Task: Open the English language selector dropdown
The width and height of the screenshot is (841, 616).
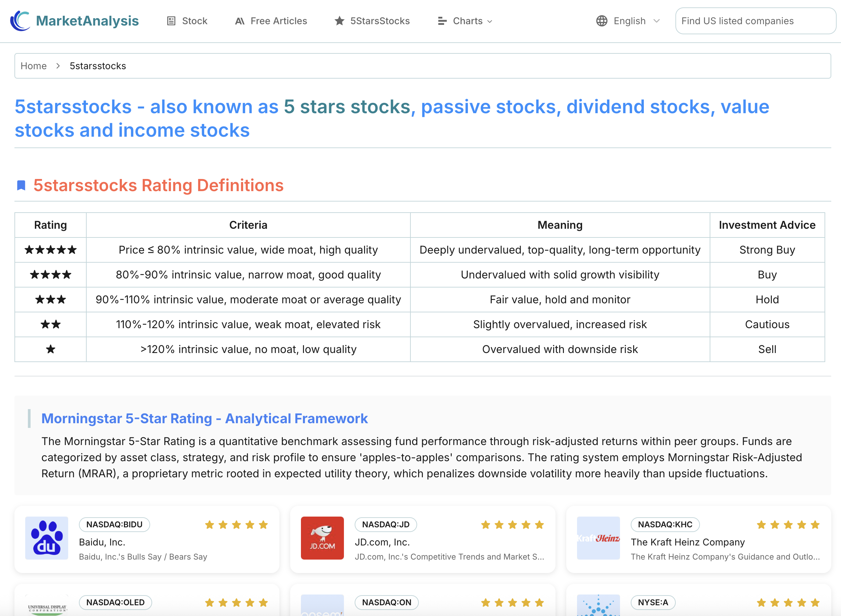Action: pyautogui.click(x=628, y=21)
